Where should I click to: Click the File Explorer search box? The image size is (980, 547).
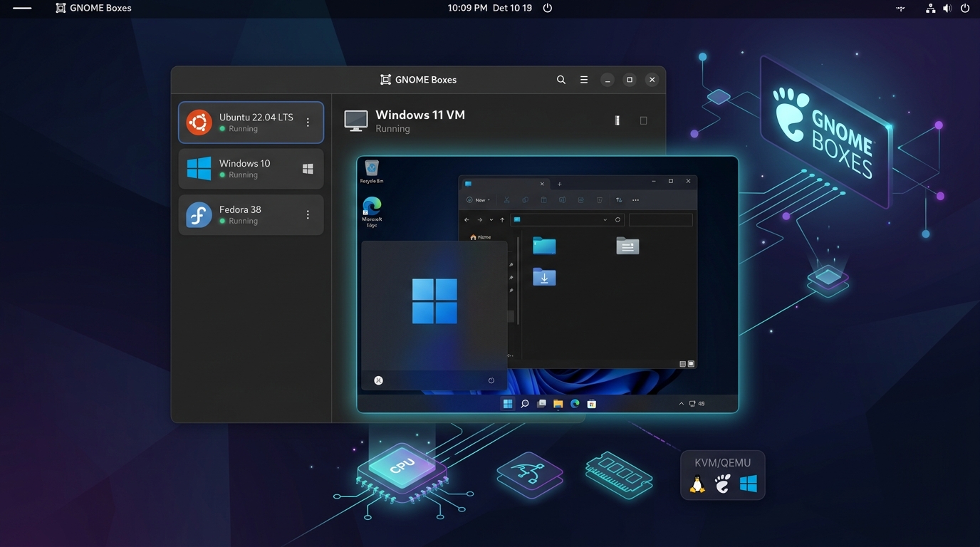pyautogui.click(x=661, y=220)
